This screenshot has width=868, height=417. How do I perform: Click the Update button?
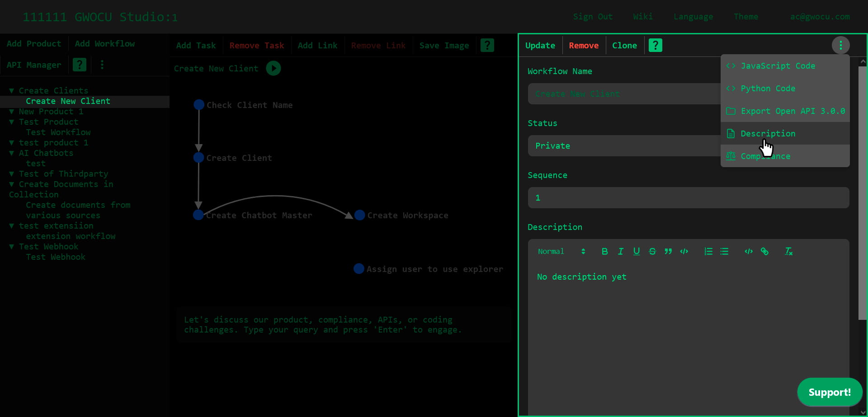coord(540,45)
